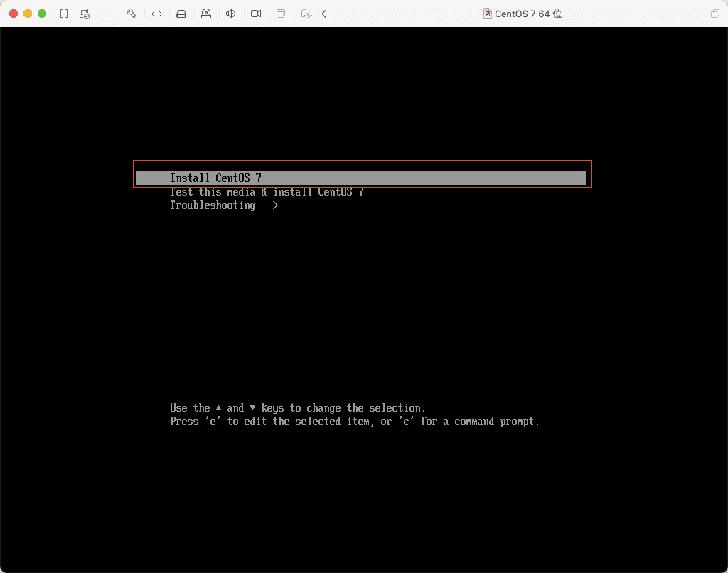Click the sound speaker icon
This screenshot has height=573, width=728.
tap(231, 14)
